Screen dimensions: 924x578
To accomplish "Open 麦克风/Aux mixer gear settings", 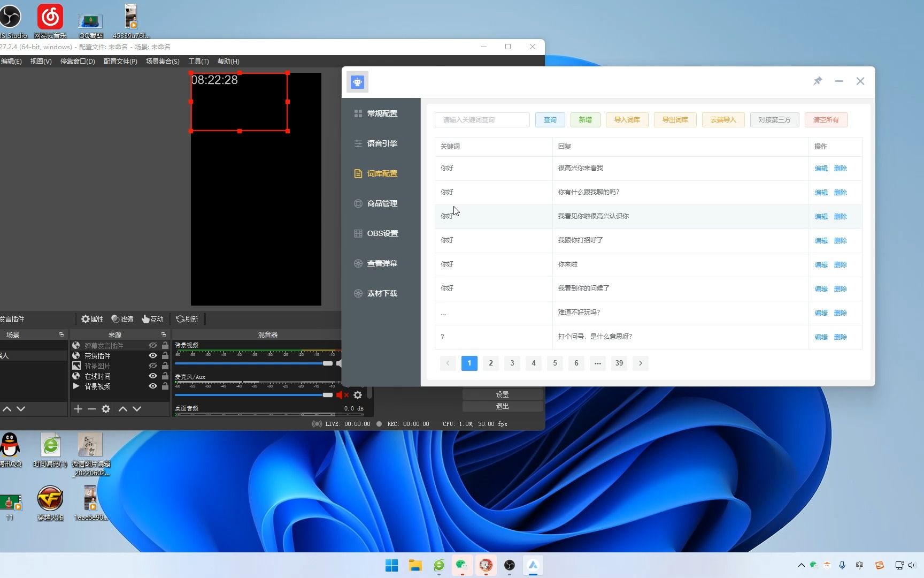I will 358,395.
